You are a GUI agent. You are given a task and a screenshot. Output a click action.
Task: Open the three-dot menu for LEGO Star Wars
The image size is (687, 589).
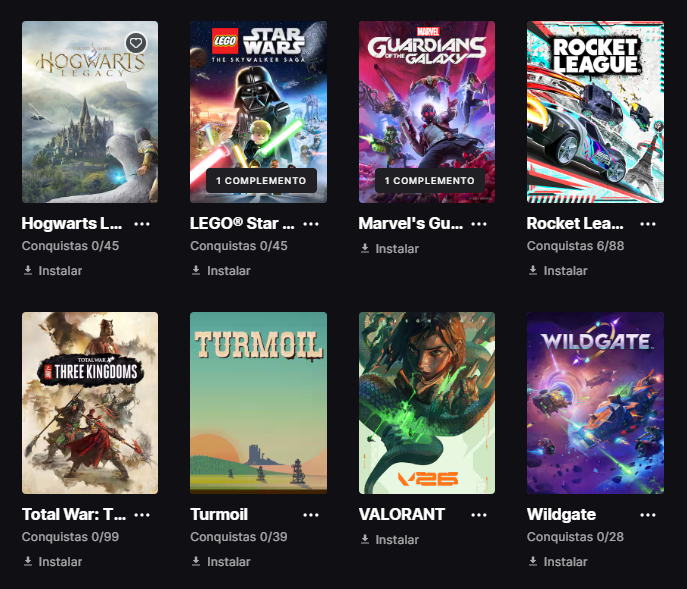click(311, 223)
